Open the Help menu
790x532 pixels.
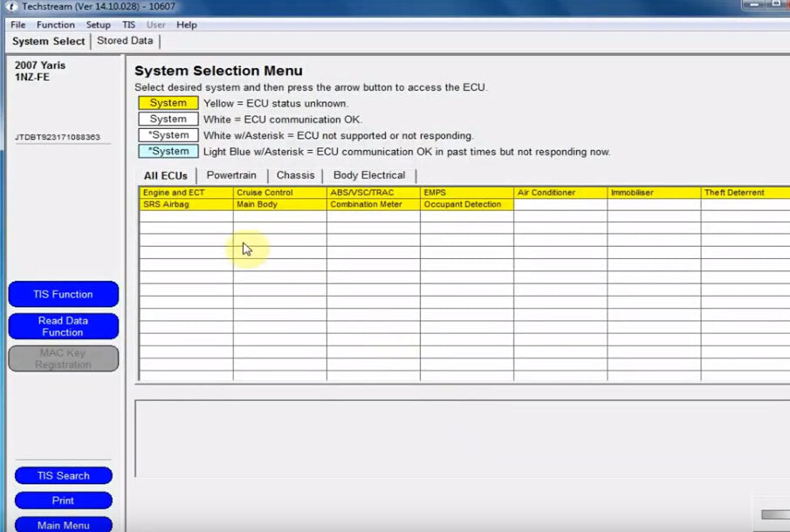coord(187,24)
